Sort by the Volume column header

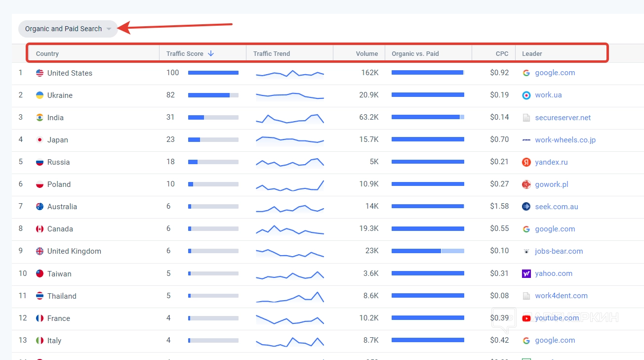coord(366,54)
